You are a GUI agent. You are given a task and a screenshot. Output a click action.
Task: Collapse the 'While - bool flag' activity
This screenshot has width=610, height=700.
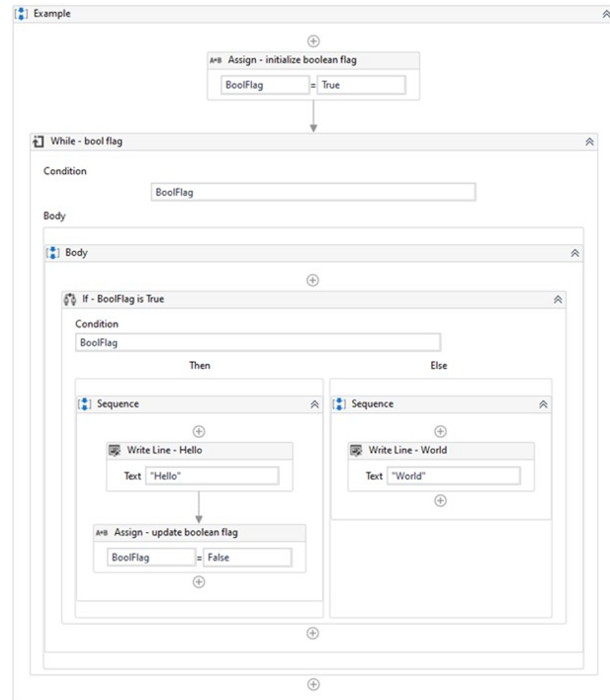coord(589,142)
